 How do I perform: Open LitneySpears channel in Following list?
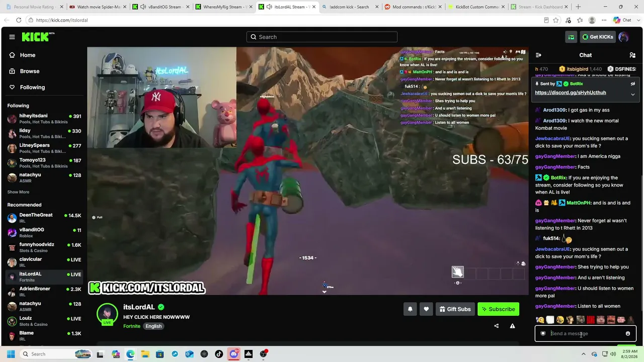43,148
